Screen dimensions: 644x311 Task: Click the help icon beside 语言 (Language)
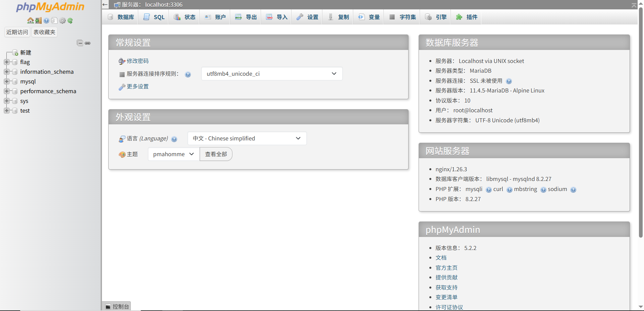pos(174,139)
